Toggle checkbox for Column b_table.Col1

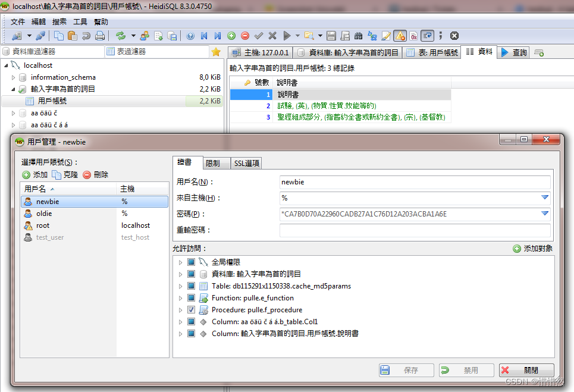(x=191, y=322)
